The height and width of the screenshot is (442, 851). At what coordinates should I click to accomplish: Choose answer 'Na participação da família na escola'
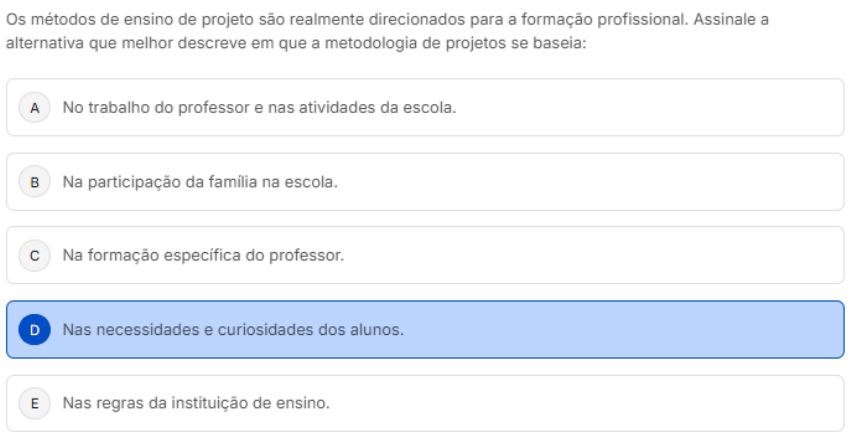tap(200, 182)
